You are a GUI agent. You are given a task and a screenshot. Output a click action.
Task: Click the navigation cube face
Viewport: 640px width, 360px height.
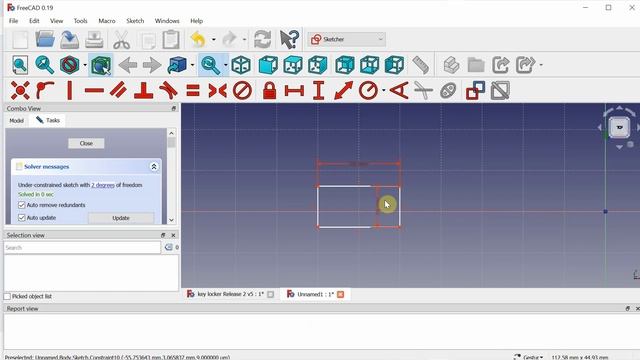click(620, 127)
